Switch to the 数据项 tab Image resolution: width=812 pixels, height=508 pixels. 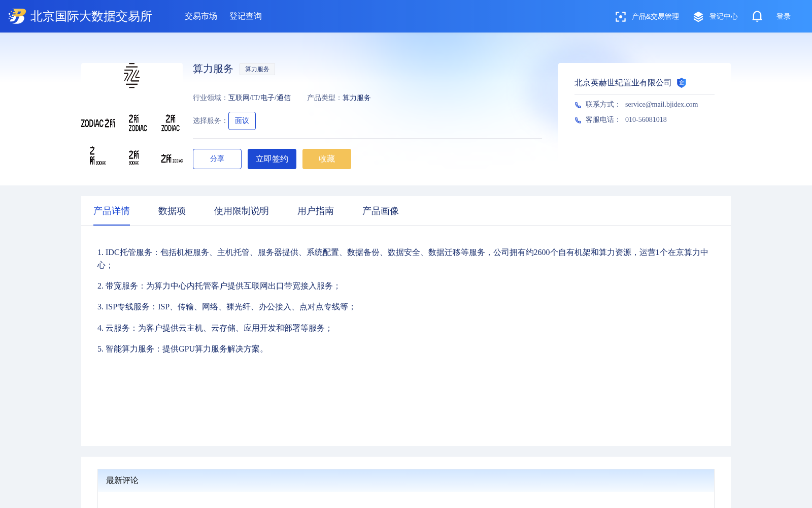click(172, 211)
